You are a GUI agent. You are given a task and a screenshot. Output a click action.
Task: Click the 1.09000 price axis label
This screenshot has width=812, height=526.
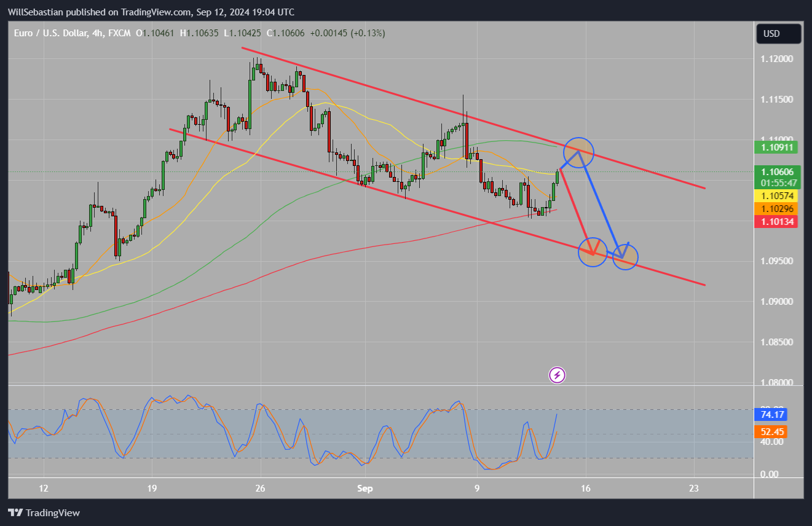pyautogui.click(x=776, y=301)
